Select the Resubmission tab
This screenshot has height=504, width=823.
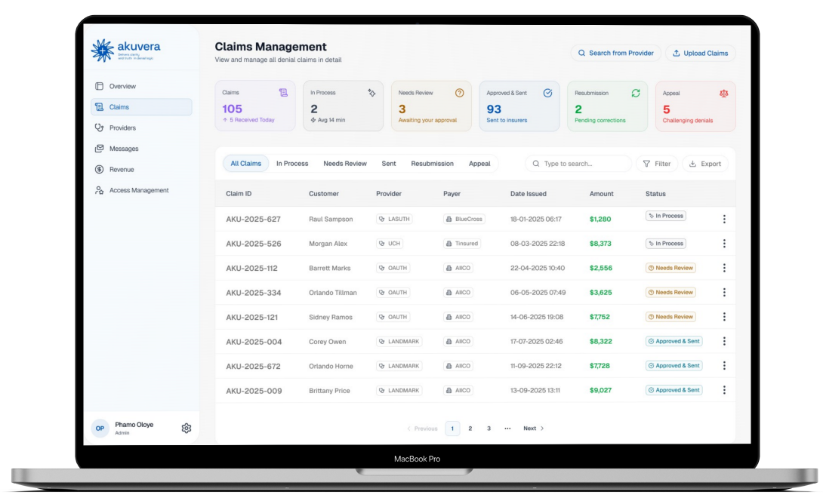(432, 164)
